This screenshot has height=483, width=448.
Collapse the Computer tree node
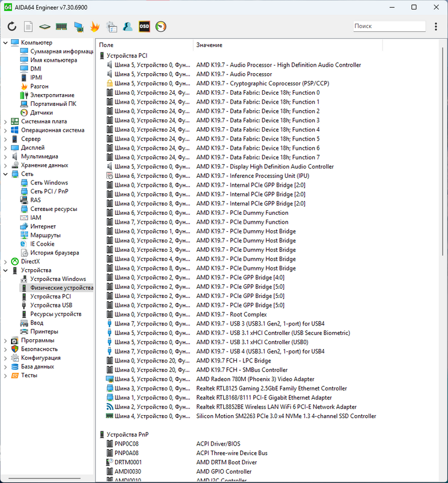[6, 42]
